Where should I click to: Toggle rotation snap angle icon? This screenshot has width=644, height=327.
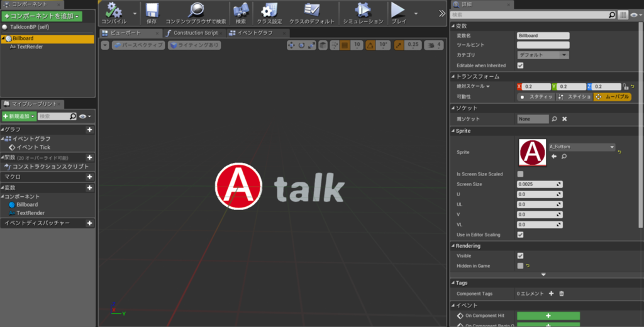point(370,45)
